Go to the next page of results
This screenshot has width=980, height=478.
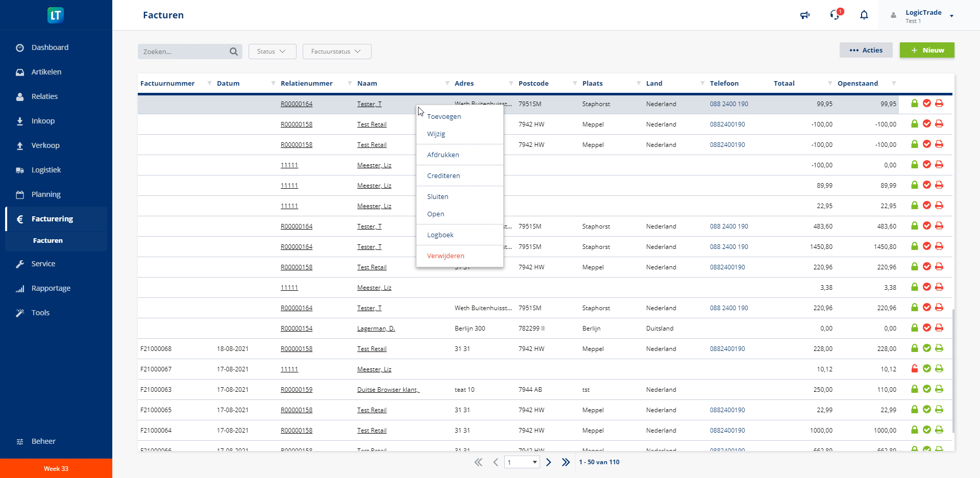[x=549, y=462]
